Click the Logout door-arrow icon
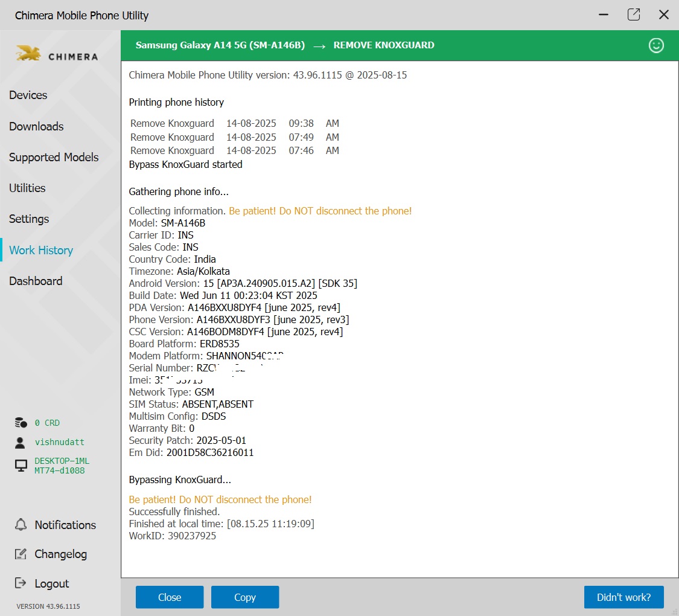This screenshot has width=679, height=616. (x=21, y=583)
